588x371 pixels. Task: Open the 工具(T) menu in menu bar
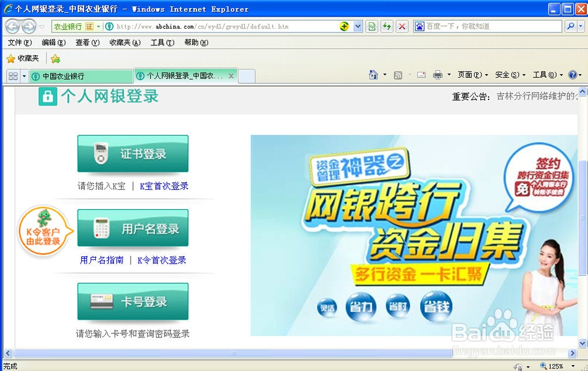click(162, 42)
